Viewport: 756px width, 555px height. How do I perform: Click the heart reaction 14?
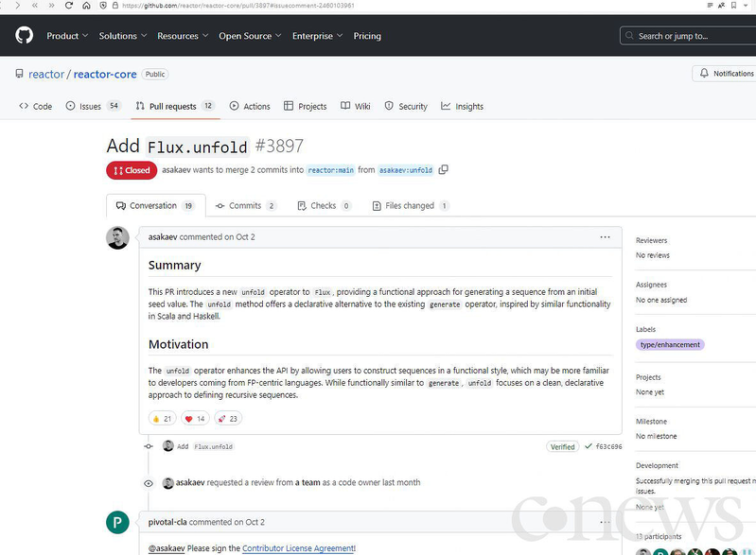(195, 419)
